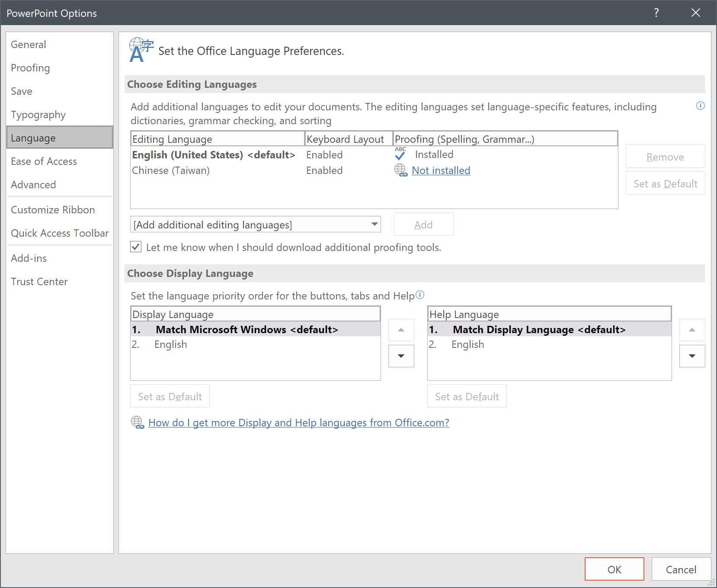Select English in Help Language list
717x588 pixels.
coord(550,344)
